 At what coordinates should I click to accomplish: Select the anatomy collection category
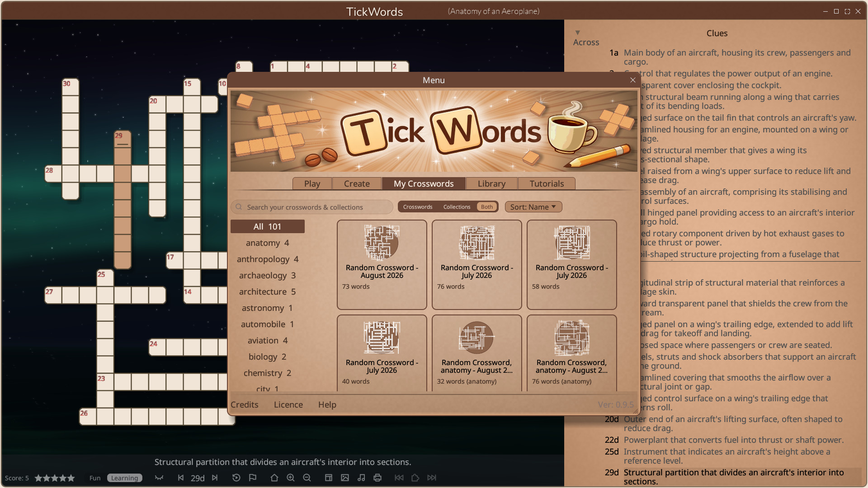[268, 243]
